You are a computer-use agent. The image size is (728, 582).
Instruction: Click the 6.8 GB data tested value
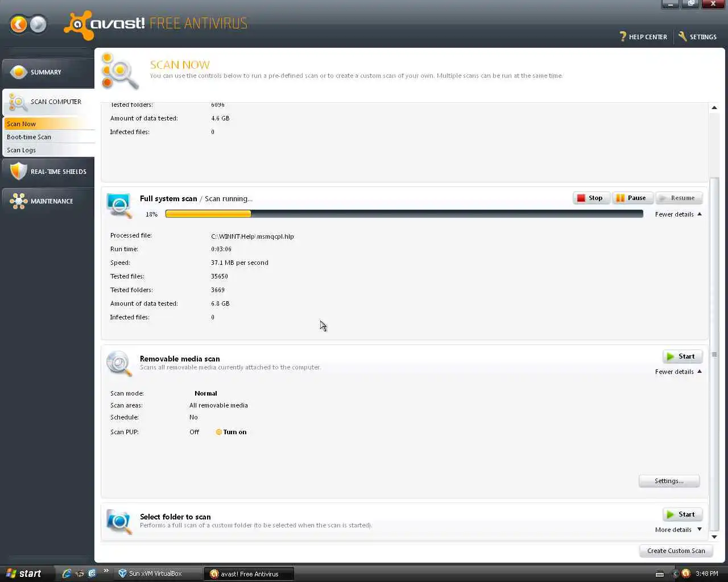(x=220, y=304)
